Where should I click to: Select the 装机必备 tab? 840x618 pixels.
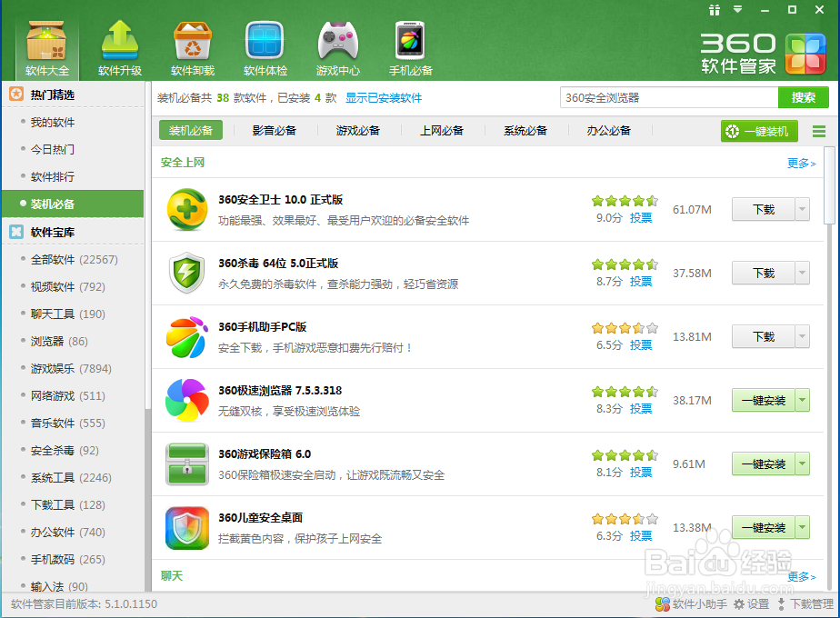pos(191,130)
